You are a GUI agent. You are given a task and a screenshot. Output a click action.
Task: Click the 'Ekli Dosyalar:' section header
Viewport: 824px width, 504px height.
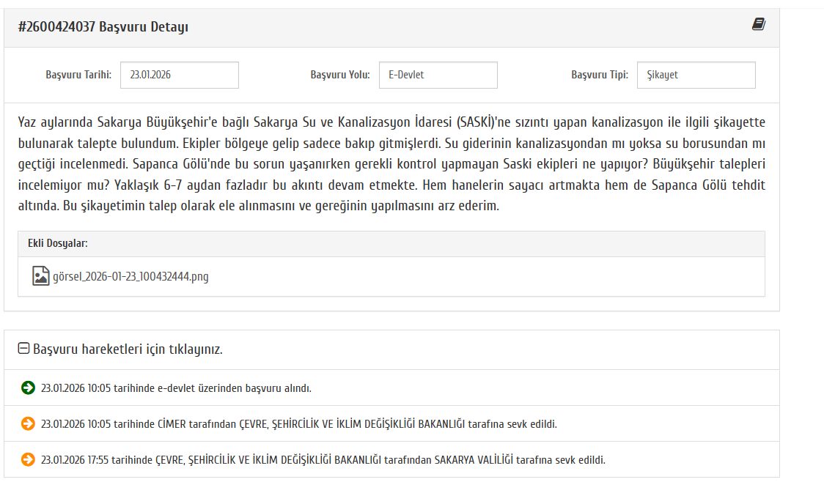point(58,243)
